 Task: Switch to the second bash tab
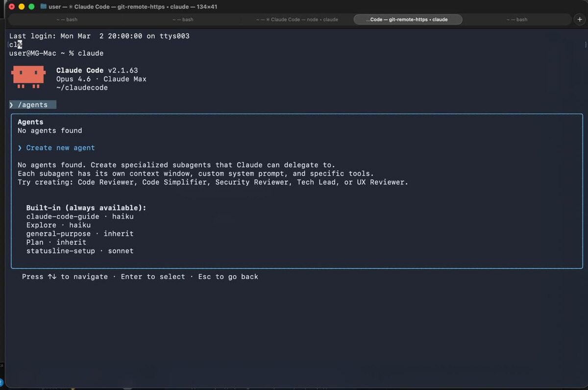pos(183,20)
